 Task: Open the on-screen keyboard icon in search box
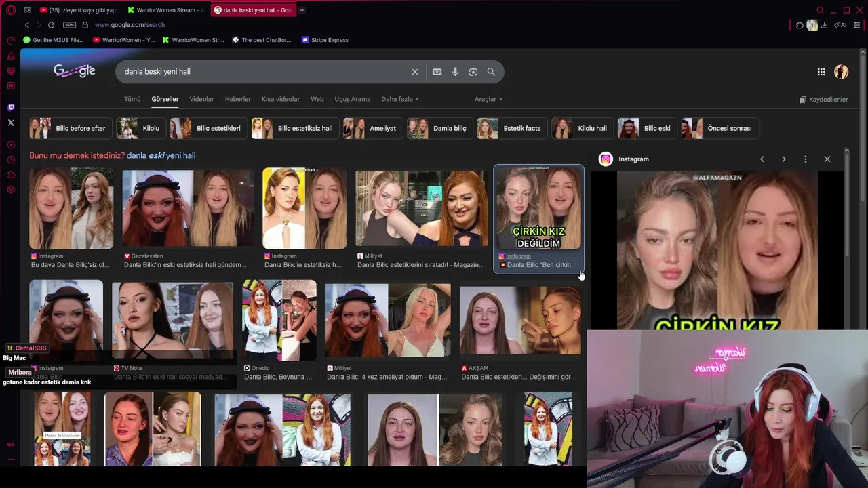pyautogui.click(x=437, y=72)
